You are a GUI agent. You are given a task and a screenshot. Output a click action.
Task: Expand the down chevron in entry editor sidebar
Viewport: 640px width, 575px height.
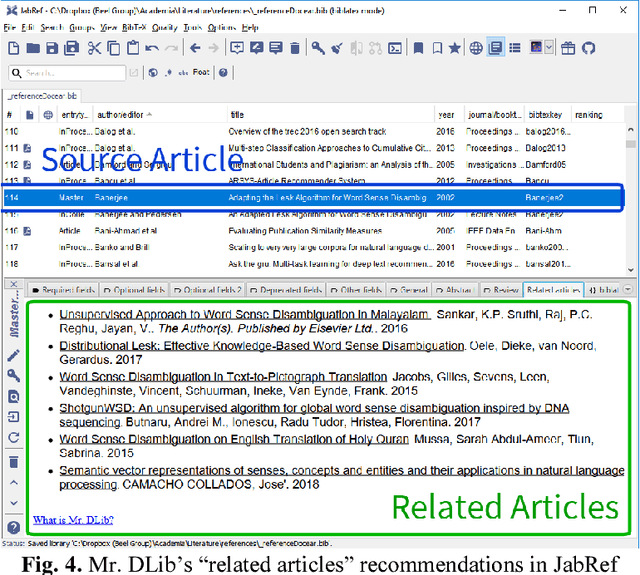tap(13, 504)
